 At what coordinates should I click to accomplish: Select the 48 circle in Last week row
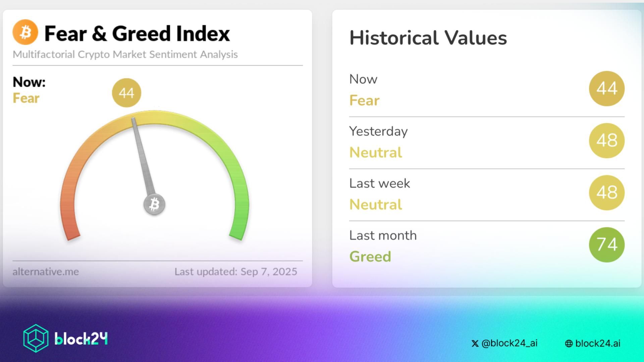pos(606,192)
